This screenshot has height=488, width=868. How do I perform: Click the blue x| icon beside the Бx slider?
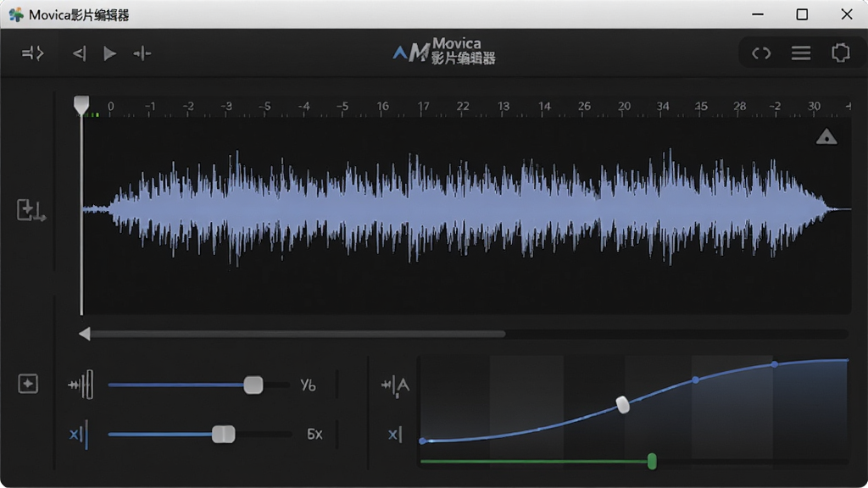[79, 435]
